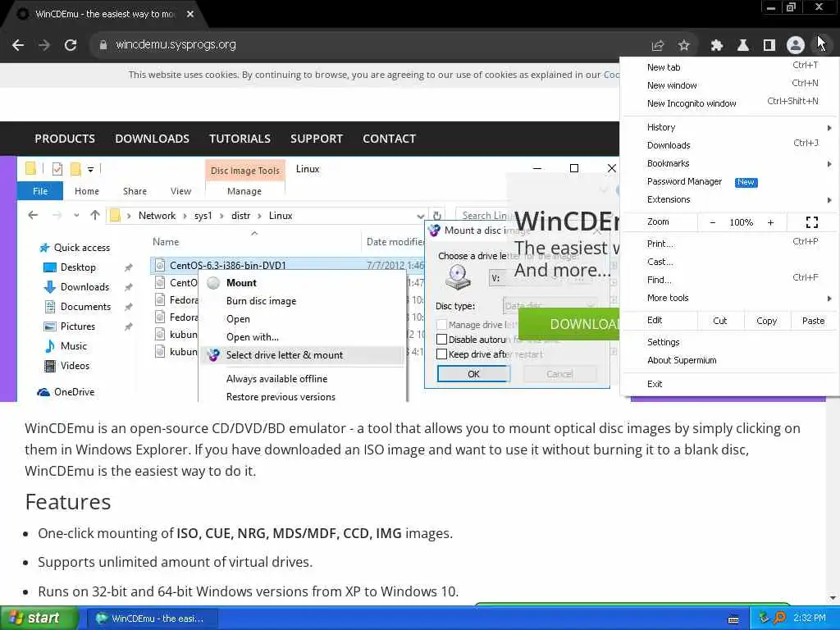The height and width of the screenshot is (630, 840).
Task: Click Select drive letter & mount entry
Action: click(x=302, y=355)
